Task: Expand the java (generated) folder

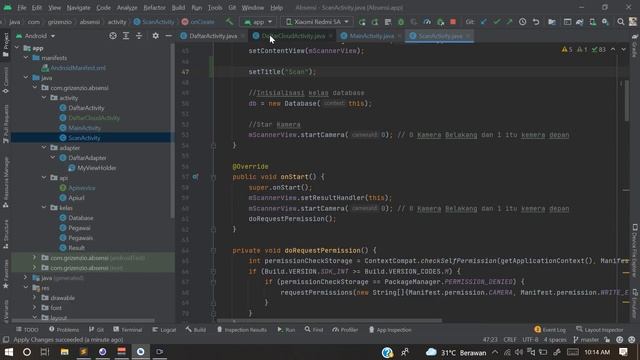Action: pos(26,278)
